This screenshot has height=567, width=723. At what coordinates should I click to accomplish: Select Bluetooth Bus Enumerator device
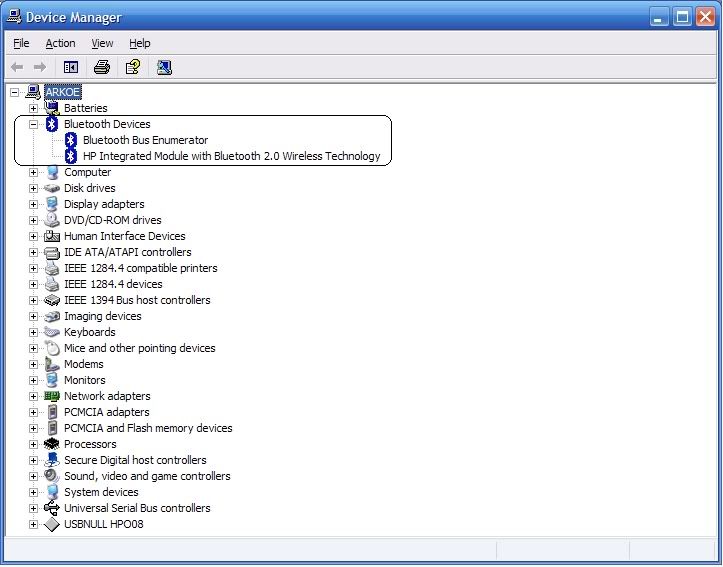tap(145, 140)
